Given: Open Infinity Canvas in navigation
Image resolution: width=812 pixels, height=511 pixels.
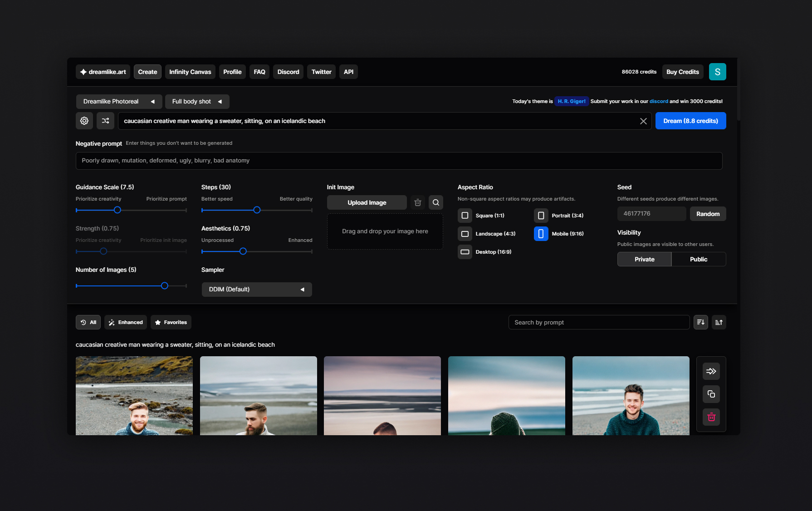Looking at the screenshot, I should pyautogui.click(x=190, y=72).
